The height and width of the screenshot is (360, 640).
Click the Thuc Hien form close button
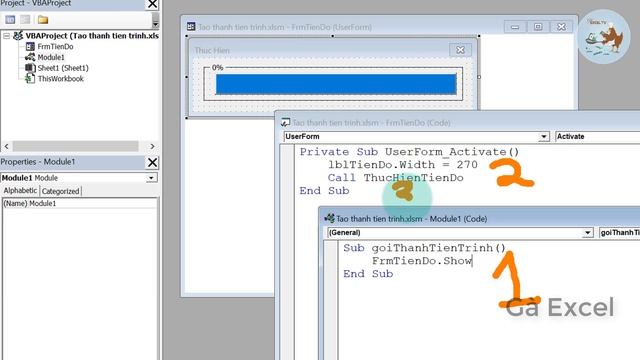pyautogui.click(x=460, y=50)
